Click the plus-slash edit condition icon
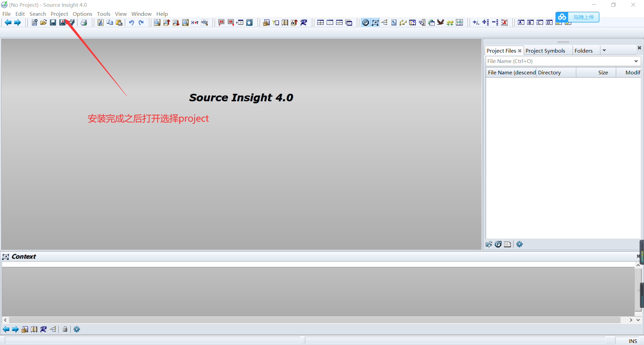 [476, 22]
